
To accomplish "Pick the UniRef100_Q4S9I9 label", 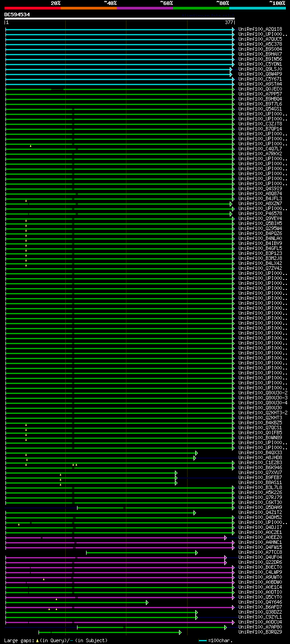I will (260, 188).
